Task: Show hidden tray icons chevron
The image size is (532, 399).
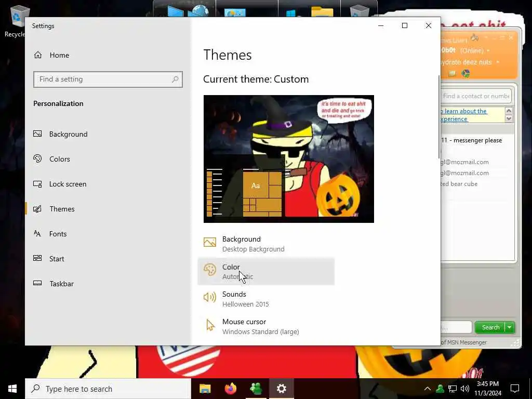Action: pyautogui.click(x=428, y=389)
